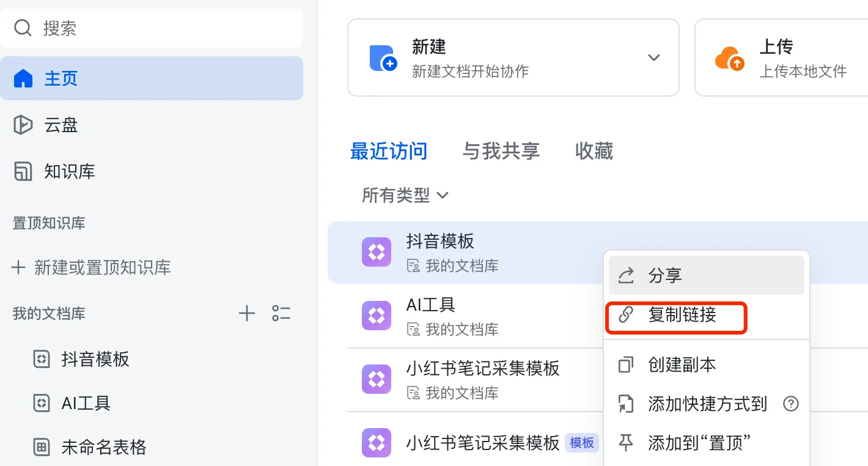
Task: Click the help question mark beside 添加快捷方式到
Action: pyautogui.click(x=791, y=404)
